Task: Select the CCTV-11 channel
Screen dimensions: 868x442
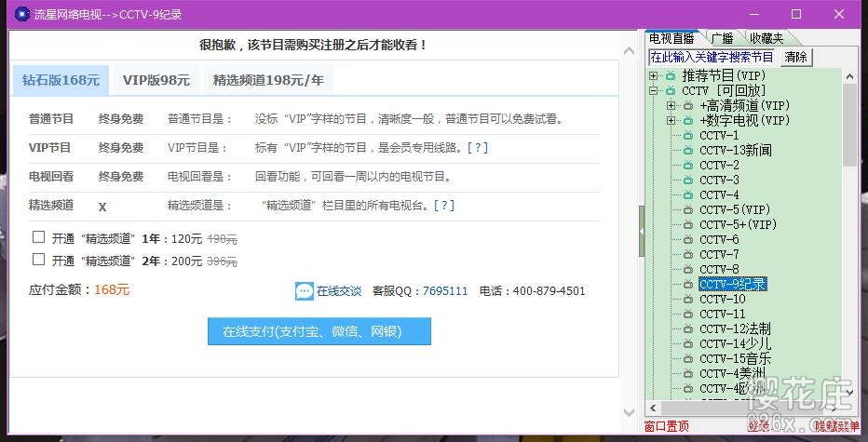Action: pos(723,315)
